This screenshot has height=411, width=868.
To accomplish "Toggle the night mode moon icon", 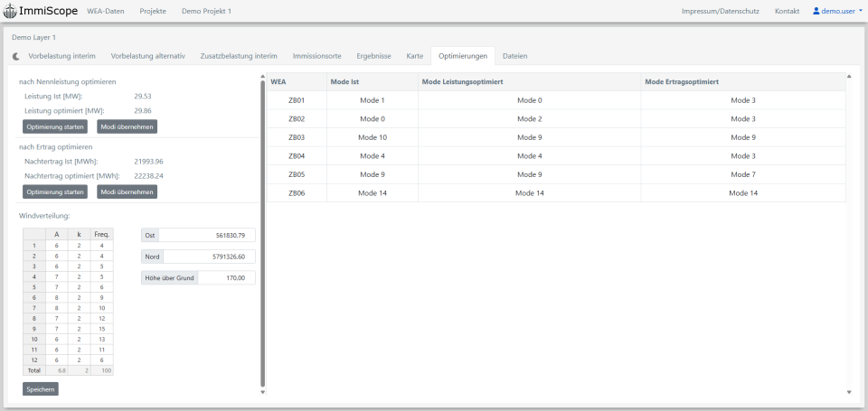I will 16,56.
